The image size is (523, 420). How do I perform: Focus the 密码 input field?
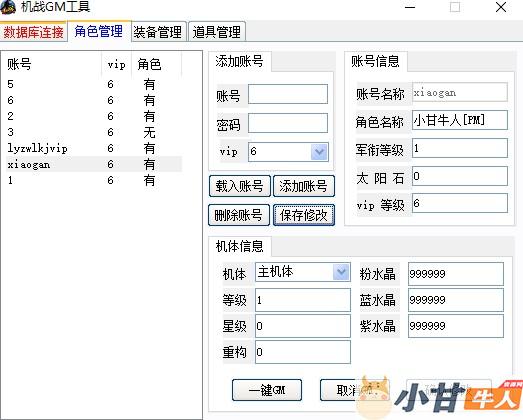(x=288, y=123)
